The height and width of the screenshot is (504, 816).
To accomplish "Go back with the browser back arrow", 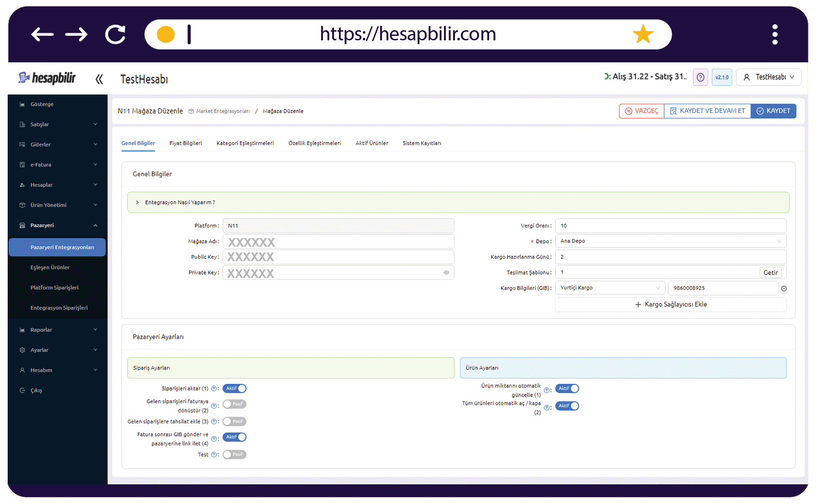I will [42, 35].
